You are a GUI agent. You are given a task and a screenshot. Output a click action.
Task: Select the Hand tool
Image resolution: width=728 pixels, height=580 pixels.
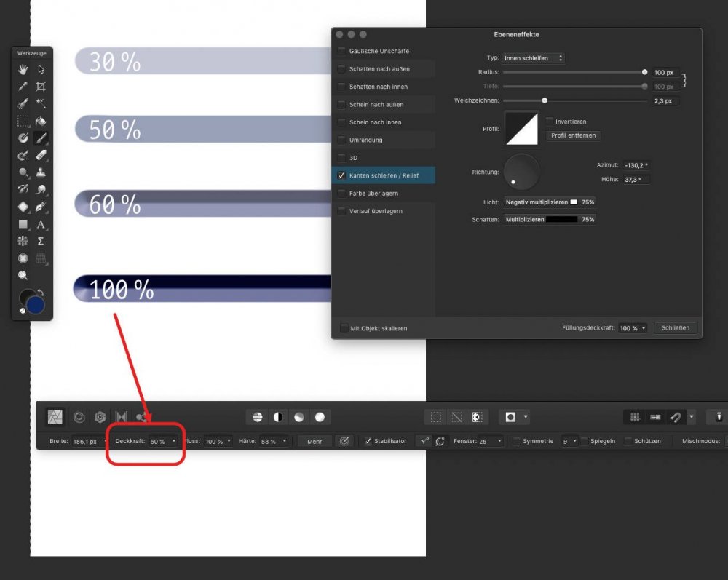(x=23, y=69)
